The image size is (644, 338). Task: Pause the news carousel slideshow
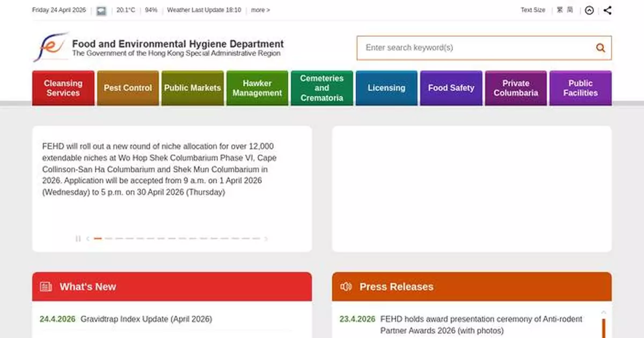click(77, 239)
